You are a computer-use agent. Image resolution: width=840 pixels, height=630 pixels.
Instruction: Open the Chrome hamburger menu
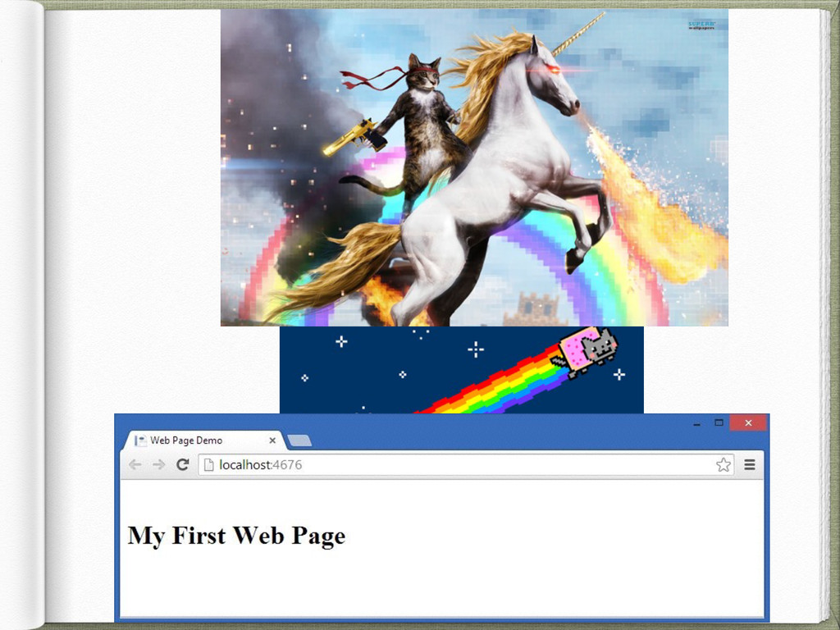[x=750, y=464]
